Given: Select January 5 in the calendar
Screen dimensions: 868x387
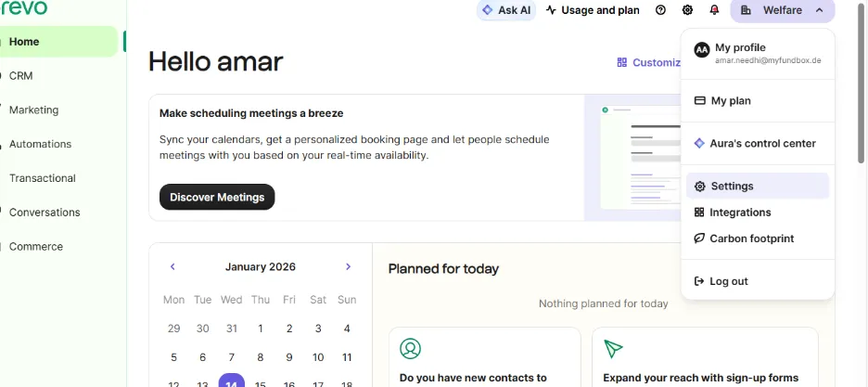Looking at the screenshot, I should (x=173, y=357).
